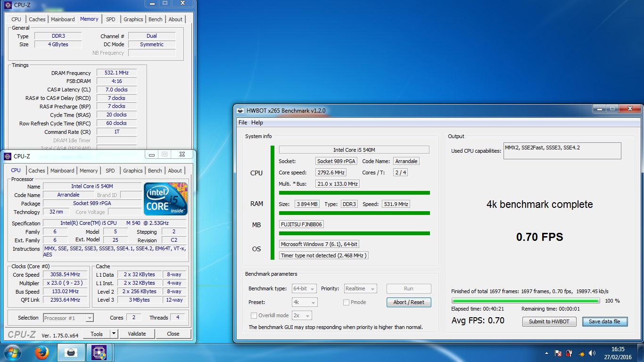Click the Abort / Reset button
This screenshot has width=644, height=362.
tap(409, 302)
